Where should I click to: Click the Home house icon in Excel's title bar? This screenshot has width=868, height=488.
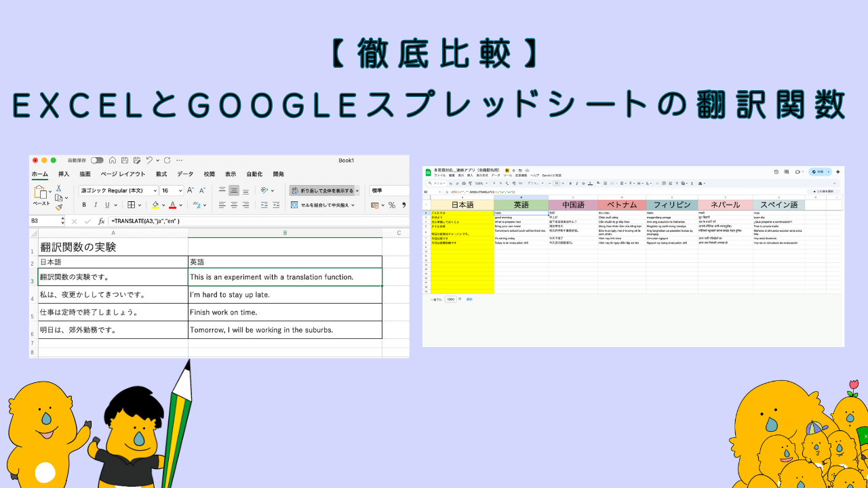tap(113, 161)
